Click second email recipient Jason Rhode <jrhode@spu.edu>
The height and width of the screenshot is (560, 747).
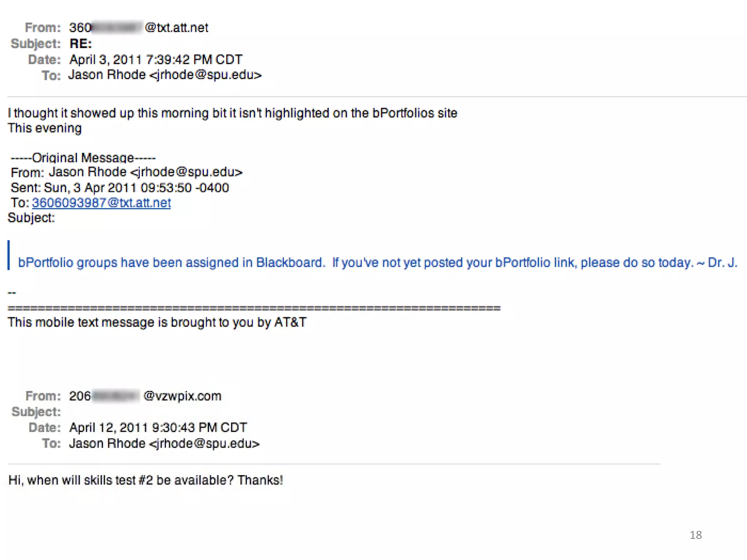click(165, 443)
